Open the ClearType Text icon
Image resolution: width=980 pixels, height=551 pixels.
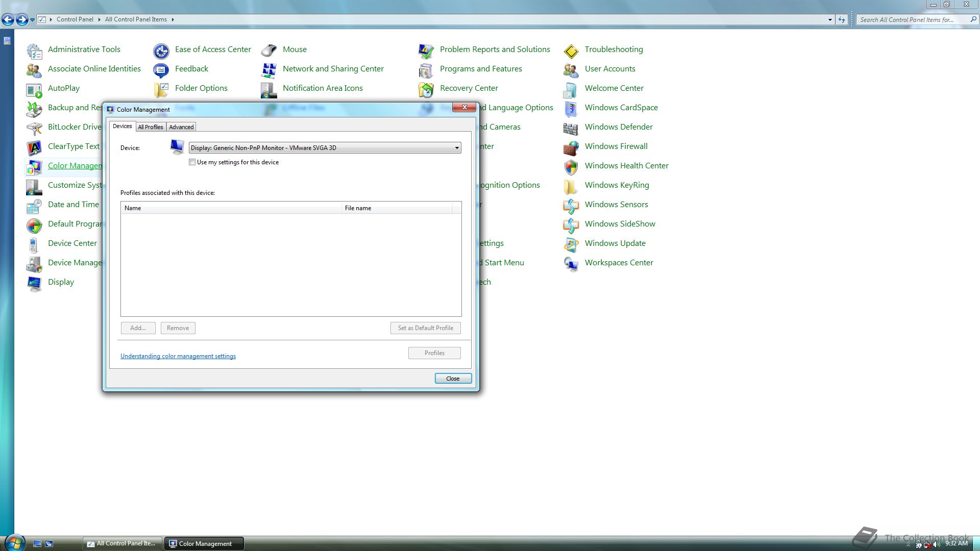(x=34, y=147)
